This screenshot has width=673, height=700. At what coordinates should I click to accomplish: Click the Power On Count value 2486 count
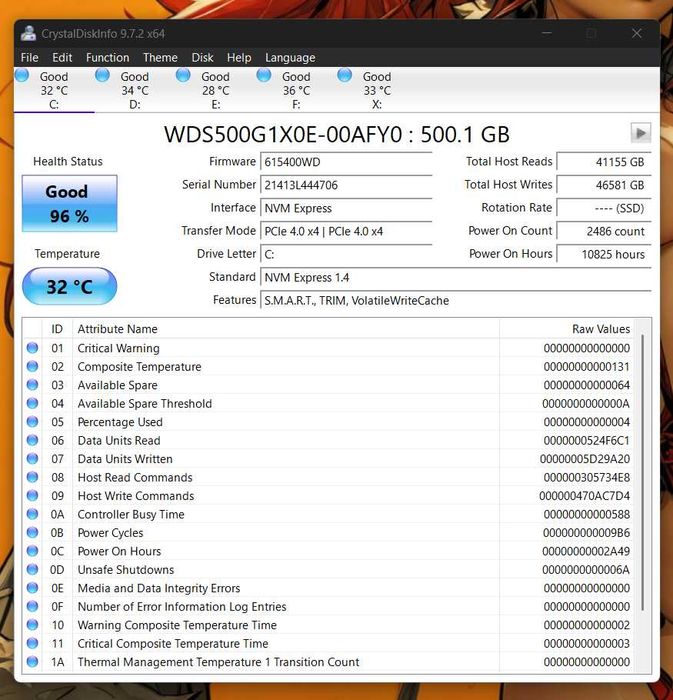click(604, 231)
